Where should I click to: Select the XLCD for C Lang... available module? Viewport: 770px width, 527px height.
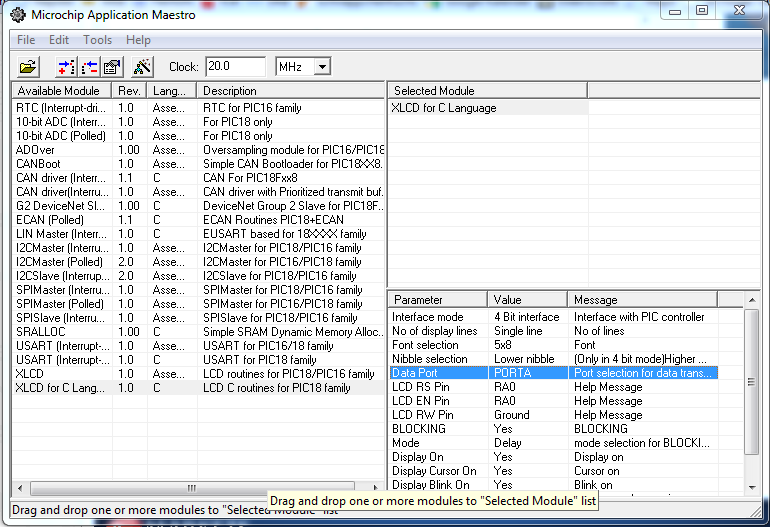198,388
